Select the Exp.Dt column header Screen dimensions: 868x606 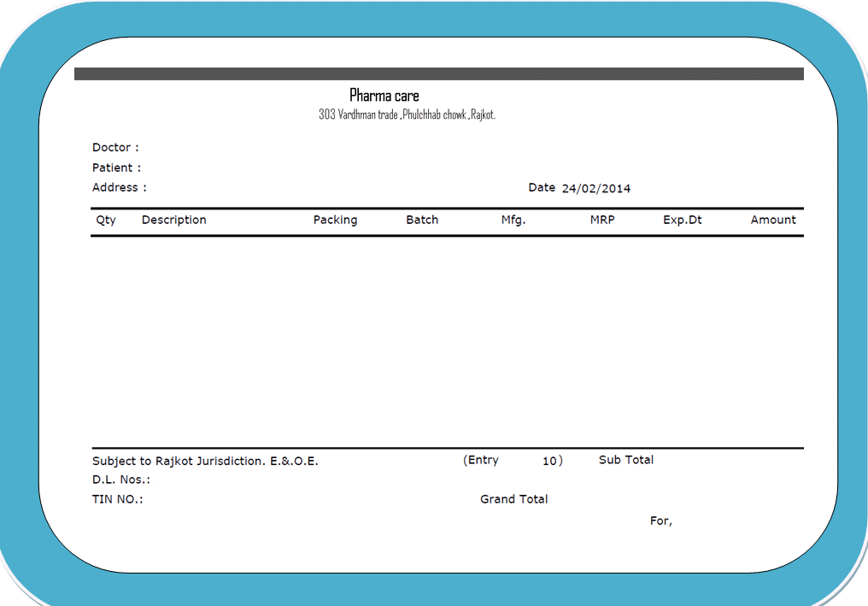click(683, 220)
